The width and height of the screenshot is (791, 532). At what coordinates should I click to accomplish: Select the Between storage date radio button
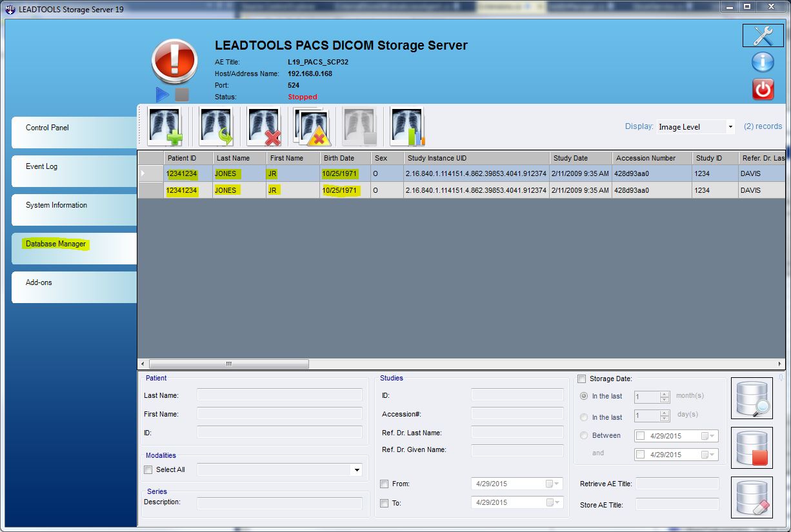pos(585,435)
